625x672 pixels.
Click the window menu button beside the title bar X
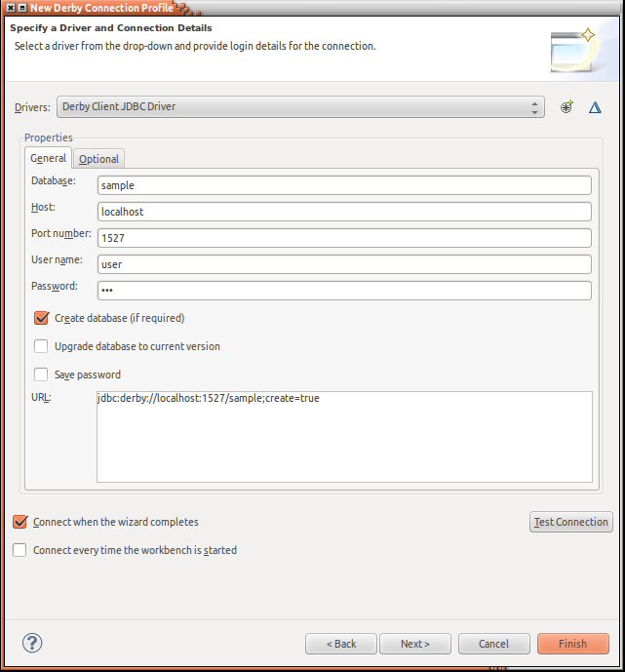pyautogui.click(x=22, y=8)
